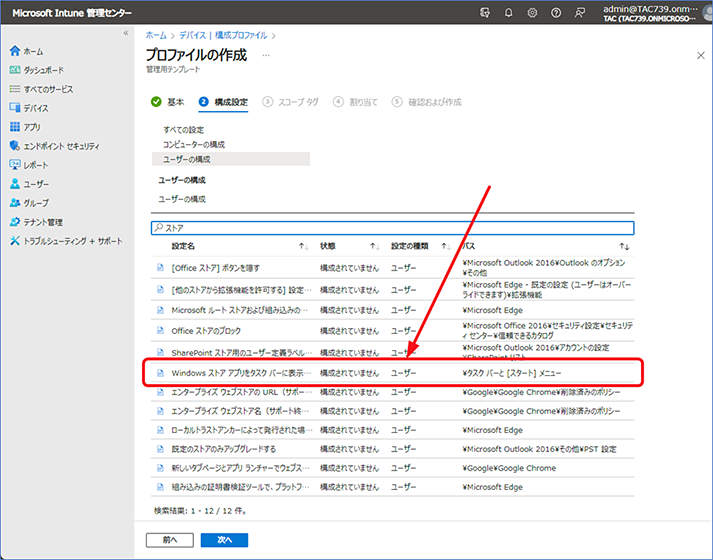Sort by パス column

coord(469,246)
